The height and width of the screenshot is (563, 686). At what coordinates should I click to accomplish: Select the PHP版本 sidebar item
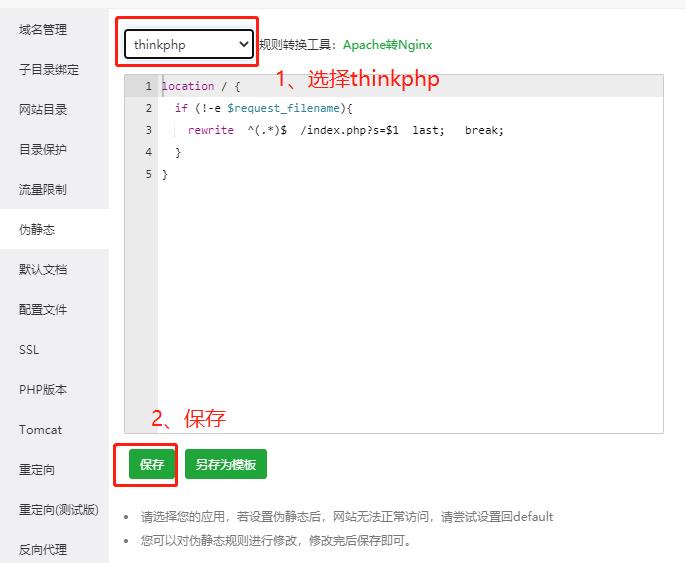click(43, 390)
